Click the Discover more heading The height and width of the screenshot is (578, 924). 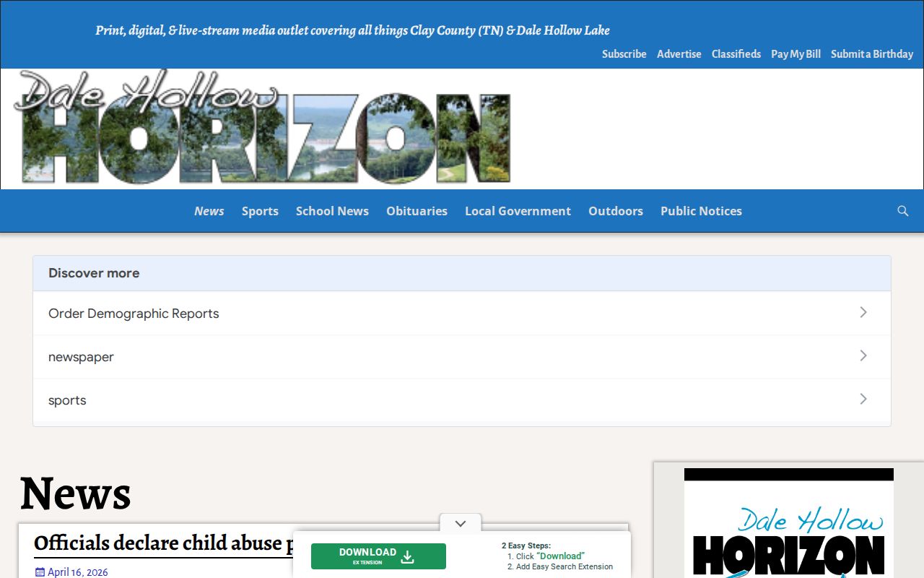[94, 273]
